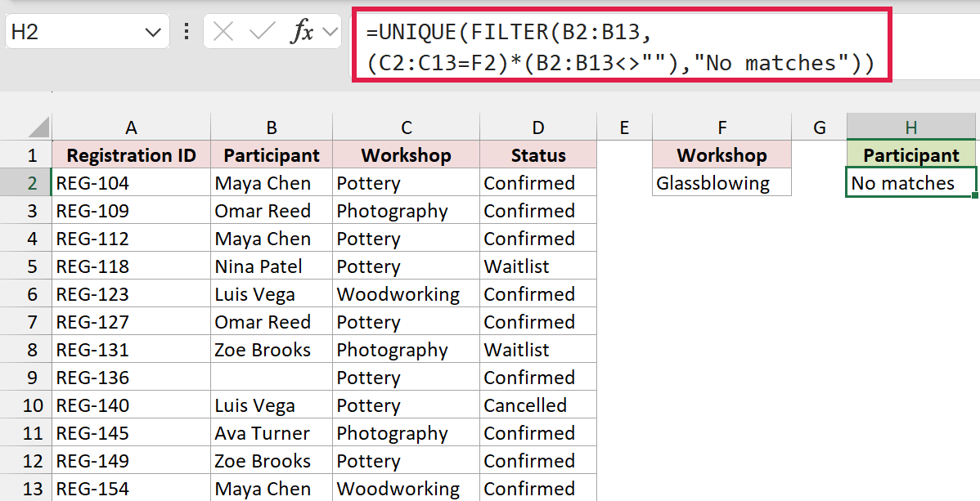980x501 pixels.
Task: Select column D header
Action: pyautogui.click(x=538, y=127)
